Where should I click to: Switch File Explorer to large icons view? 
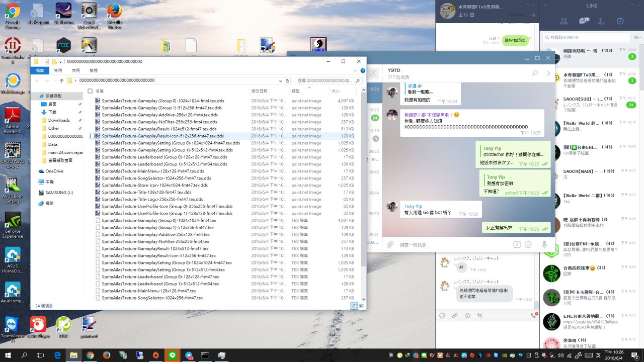[361, 306]
